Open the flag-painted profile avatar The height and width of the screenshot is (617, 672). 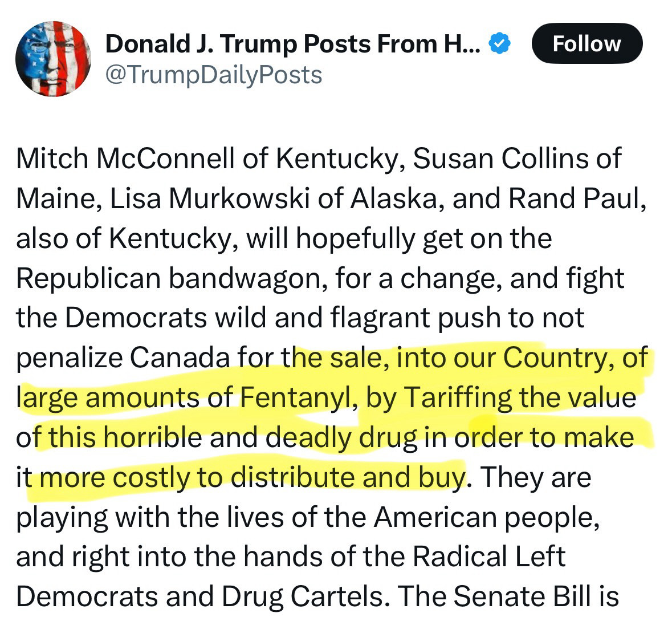53,59
